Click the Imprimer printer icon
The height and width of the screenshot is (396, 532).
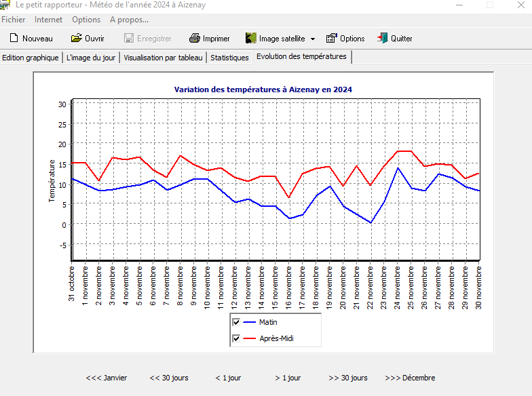[x=195, y=39]
